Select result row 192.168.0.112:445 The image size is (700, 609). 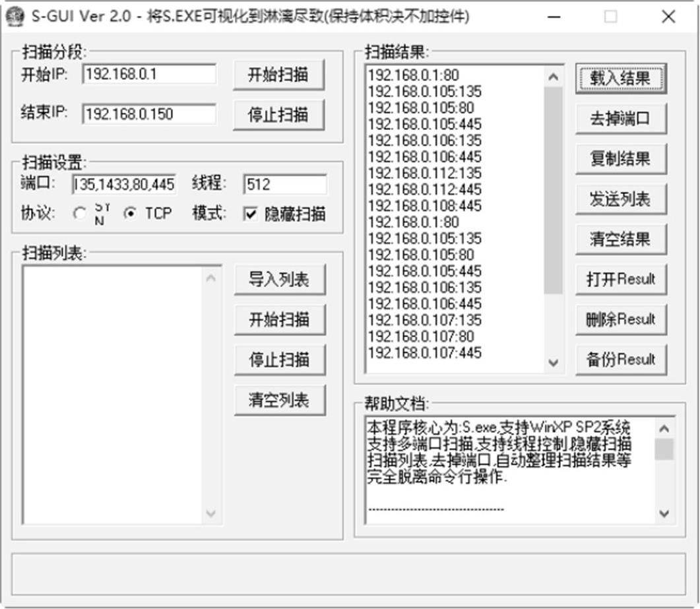pyautogui.click(x=425, y=189)
